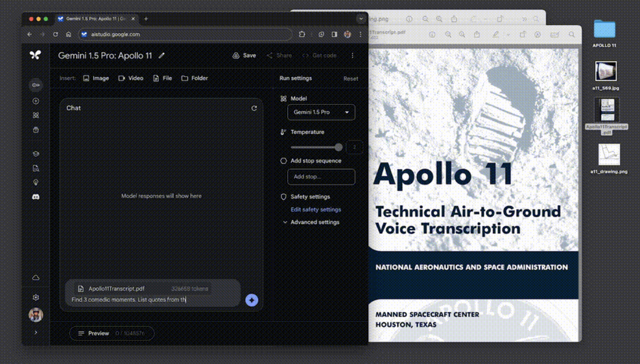Insert a Folder
The image size is (640, 364).
tap(194, 78)
